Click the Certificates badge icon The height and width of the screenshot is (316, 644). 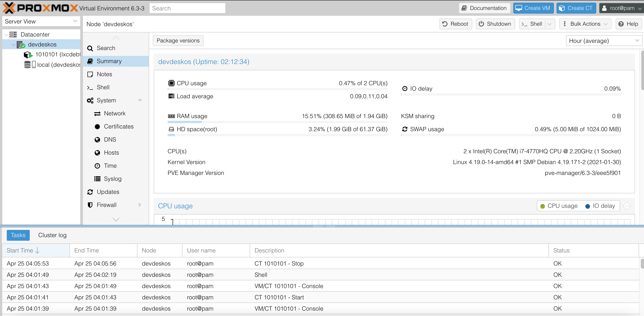[97, 126]
